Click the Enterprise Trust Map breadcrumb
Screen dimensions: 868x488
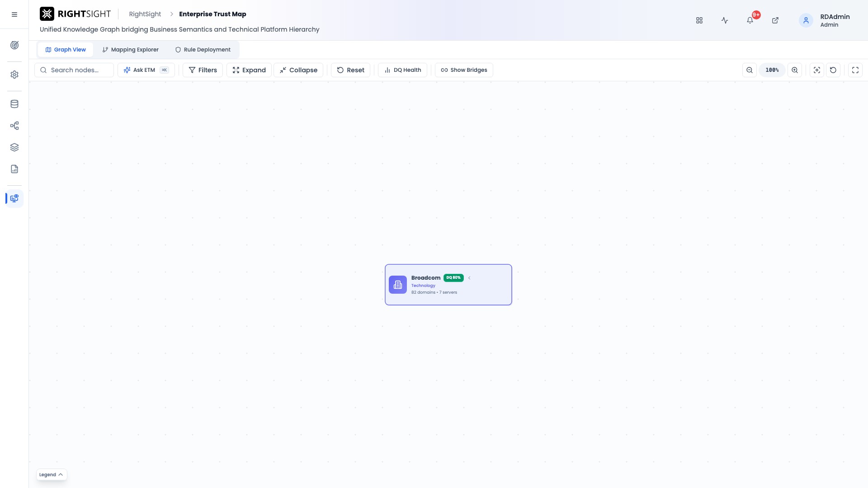(x=212, y=14)
